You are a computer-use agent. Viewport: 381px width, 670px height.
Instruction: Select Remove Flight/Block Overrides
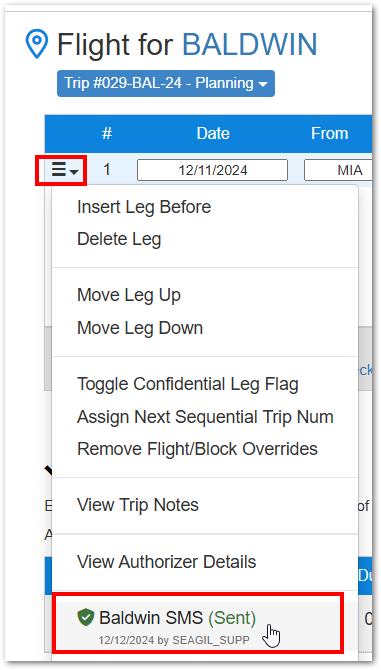[197, 449]
